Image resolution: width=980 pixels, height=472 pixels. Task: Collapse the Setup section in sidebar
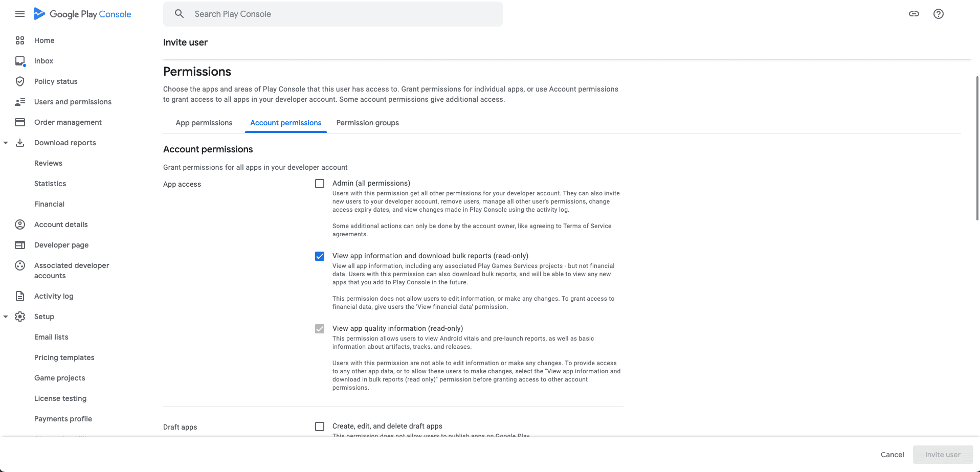click(6, 317)
